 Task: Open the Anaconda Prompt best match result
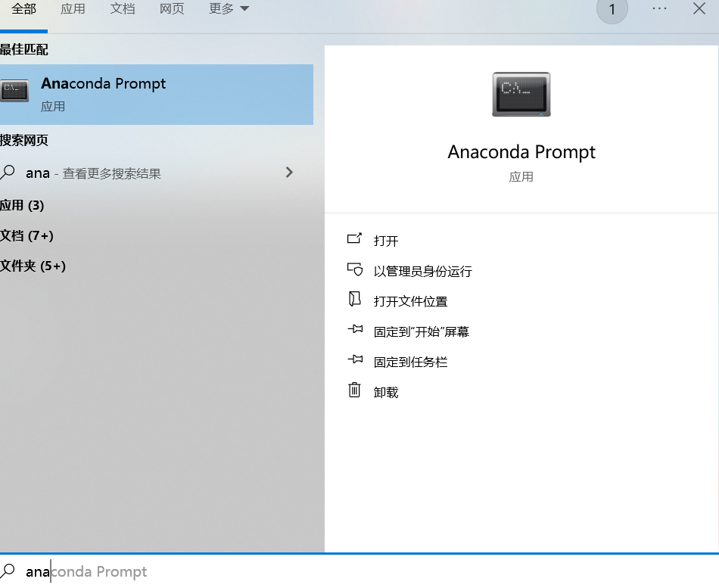157,95
